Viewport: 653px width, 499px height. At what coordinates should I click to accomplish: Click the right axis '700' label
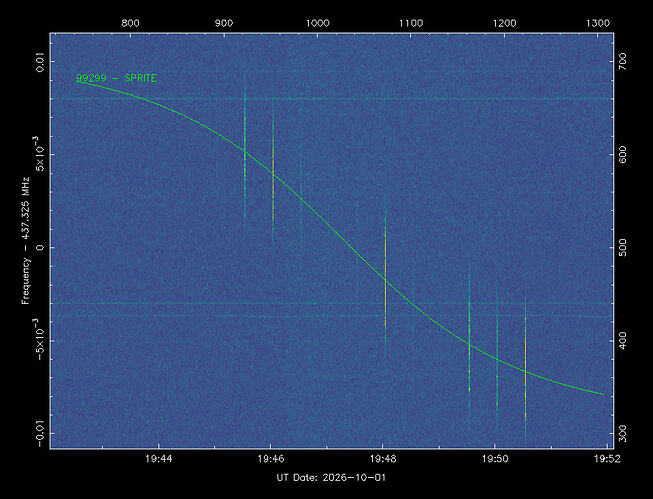tap(623, 61)
